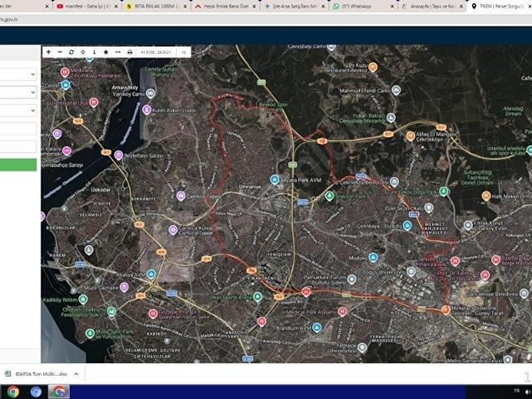532x399 pixels.
Task: Zoom in with the plus map tool
Action: (x=48, y=52)
